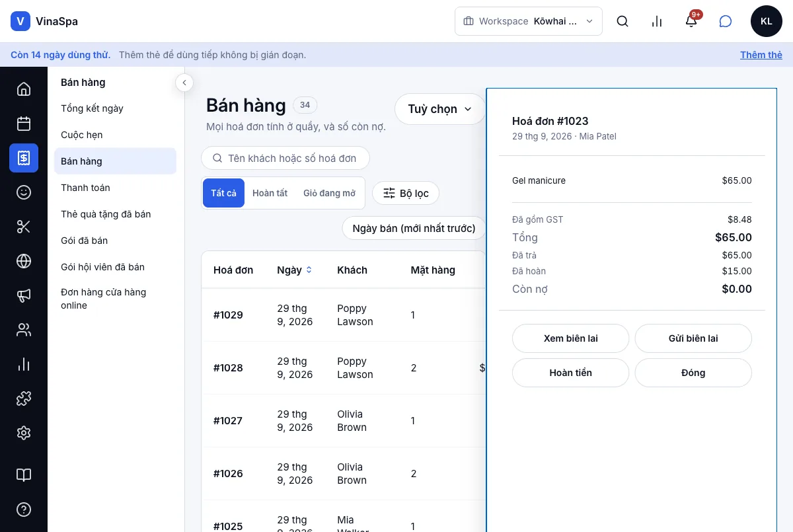The height and width of the screenshot is (532, 793).
Task: Open the Reports bar chart sidebar icon
Action: [24, 364]
